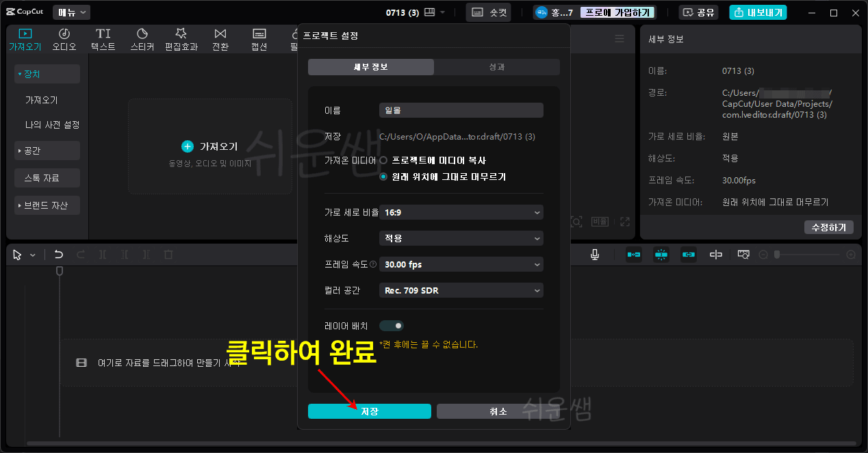Open the selection cursor tool dropdown arrow

[x=33, y=255]
